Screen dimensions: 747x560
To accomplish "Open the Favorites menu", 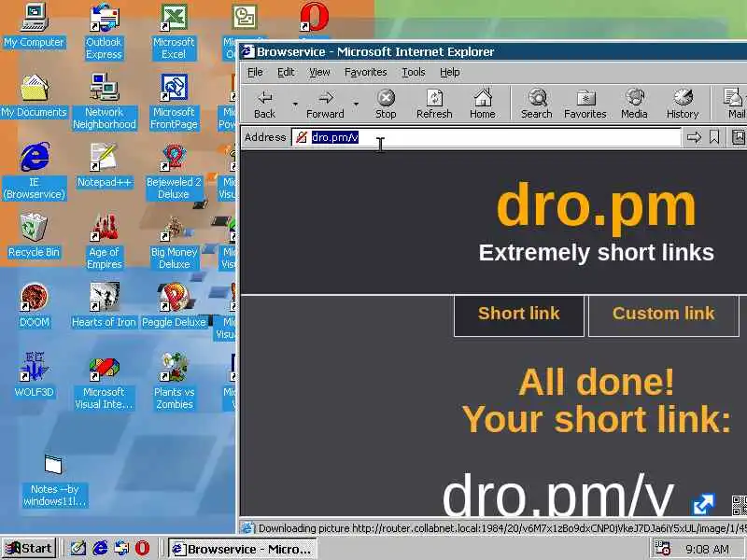I will [x=365, y=72].
